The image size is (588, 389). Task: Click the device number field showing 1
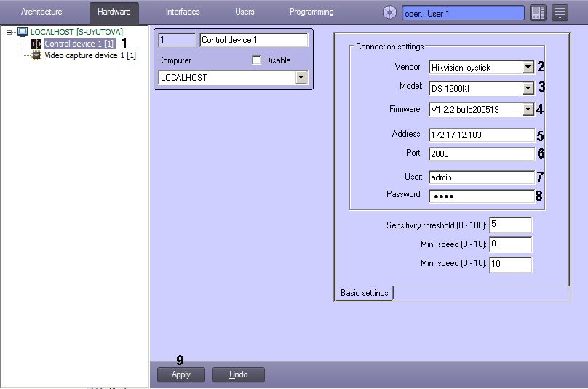177,40
